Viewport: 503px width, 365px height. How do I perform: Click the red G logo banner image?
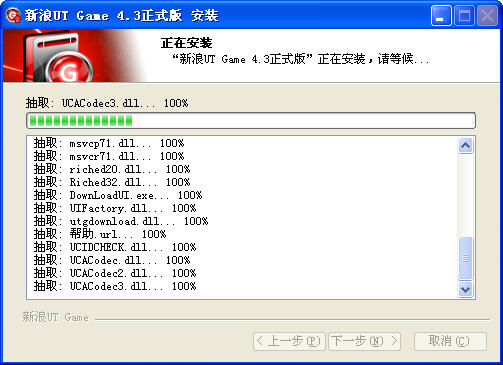75,56
